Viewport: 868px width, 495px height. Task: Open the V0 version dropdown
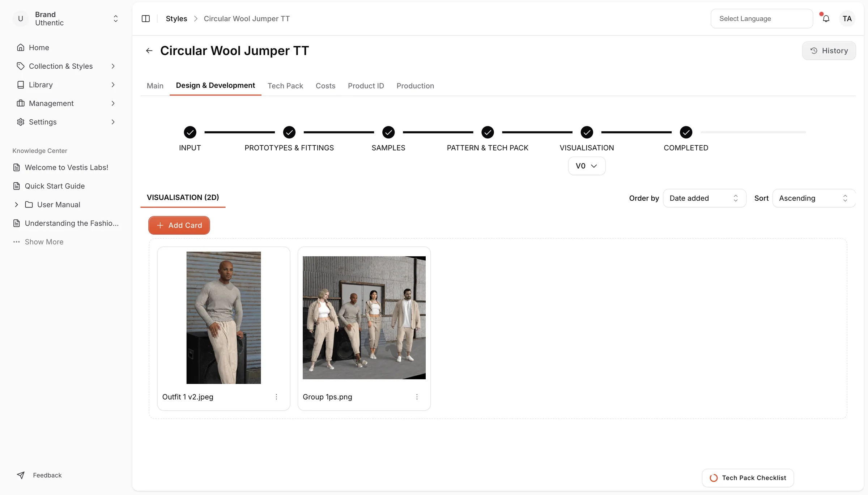[587, 166]
